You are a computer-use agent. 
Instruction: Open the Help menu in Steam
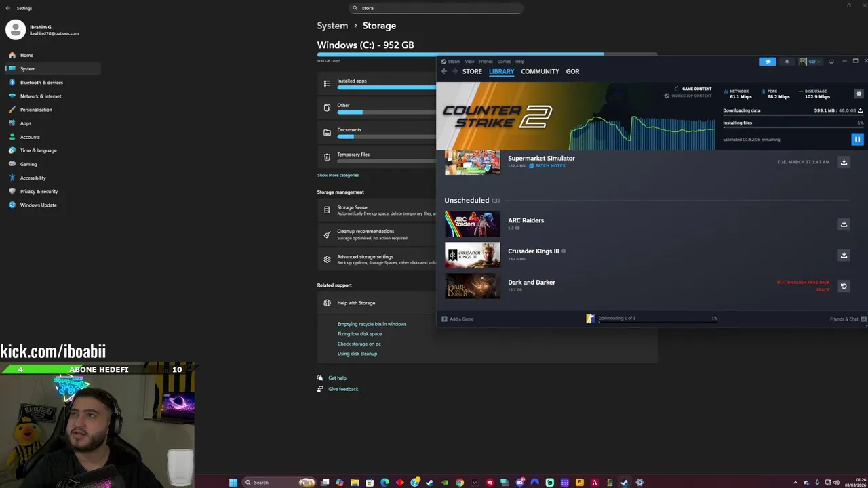pos(519,62)
